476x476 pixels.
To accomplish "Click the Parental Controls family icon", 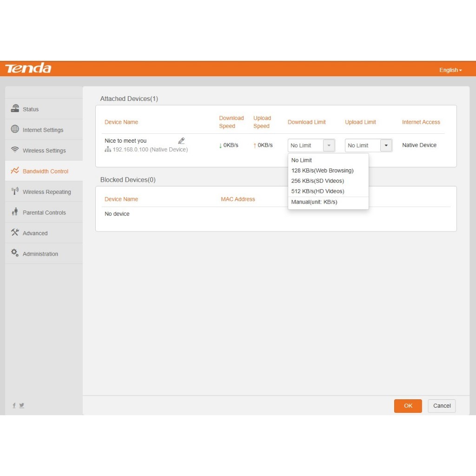I will click(x=15, y=212).
